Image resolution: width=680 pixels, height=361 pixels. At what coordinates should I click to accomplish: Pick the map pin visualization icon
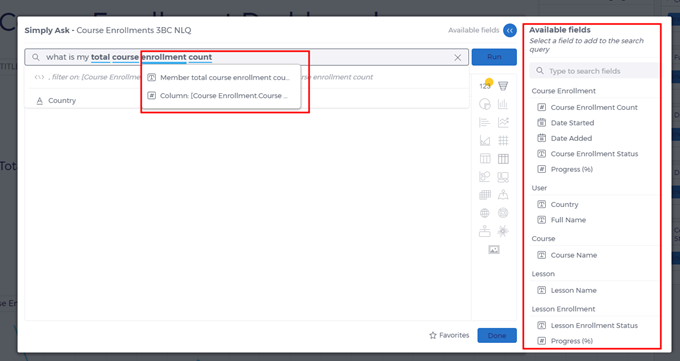[503, 195]
